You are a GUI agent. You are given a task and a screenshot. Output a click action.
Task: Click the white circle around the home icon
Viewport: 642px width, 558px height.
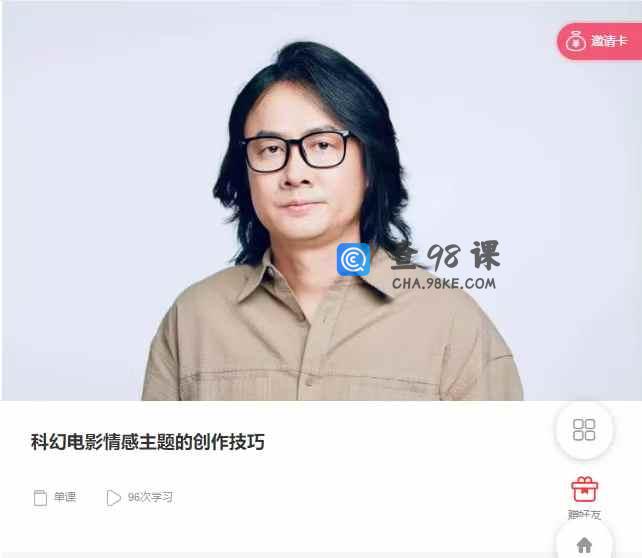point(584,540)
